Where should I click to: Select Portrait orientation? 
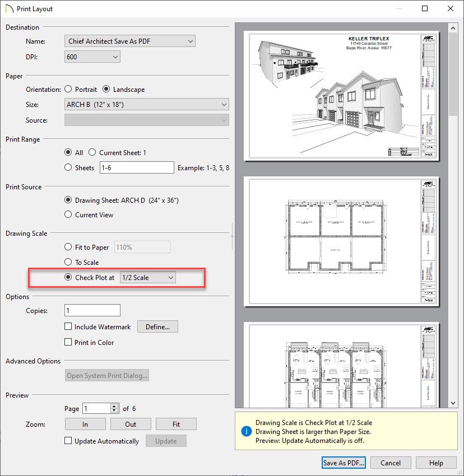tap(68, 89)
